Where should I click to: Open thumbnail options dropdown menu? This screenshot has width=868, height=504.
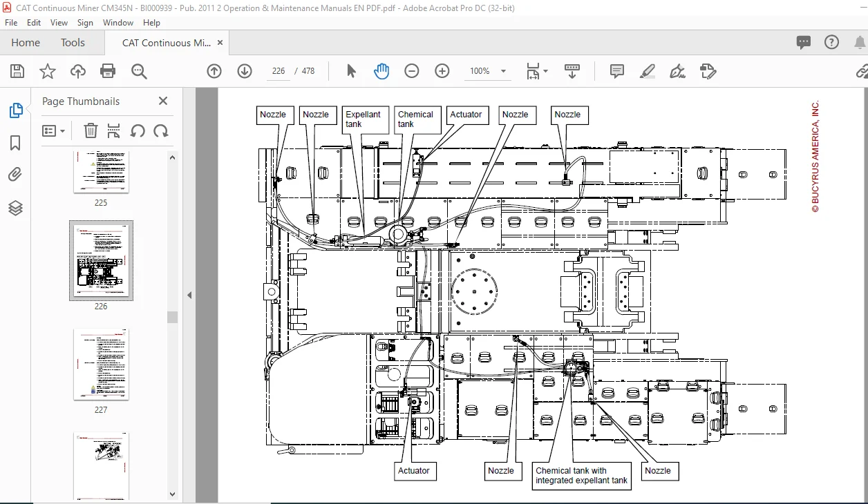click(x=54, y=130)
